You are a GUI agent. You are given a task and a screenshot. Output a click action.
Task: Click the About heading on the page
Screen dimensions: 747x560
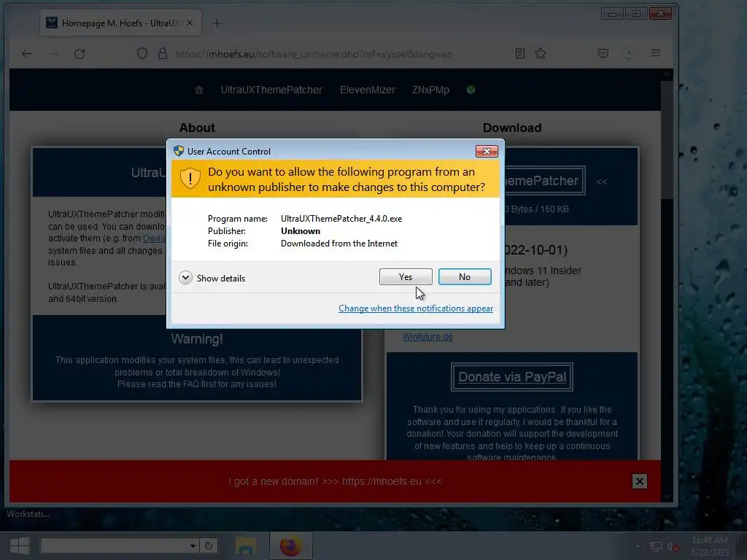197,128
